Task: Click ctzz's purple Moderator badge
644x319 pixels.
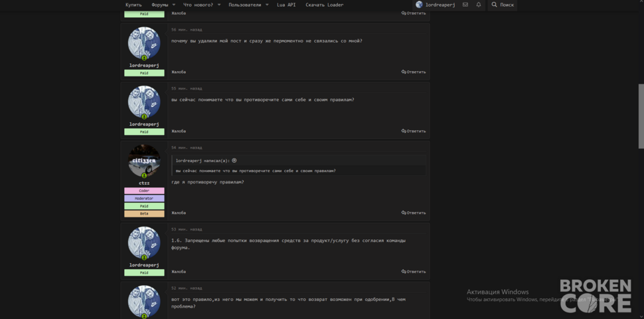Action: pyautogui.click(x=144, y=199)
